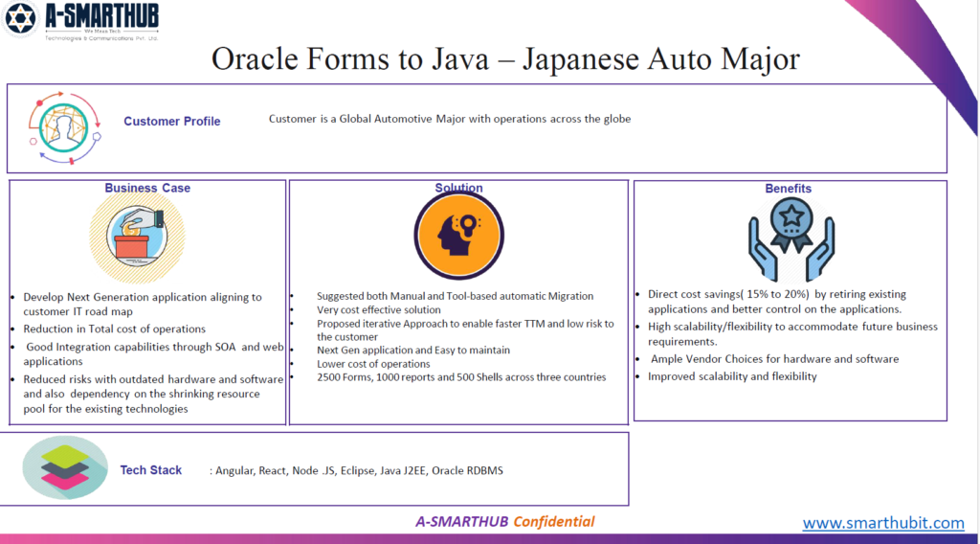Viewport: 980px width, 544px height.
Task: Click the Benefits hands award icon
Action: [791, 240]
